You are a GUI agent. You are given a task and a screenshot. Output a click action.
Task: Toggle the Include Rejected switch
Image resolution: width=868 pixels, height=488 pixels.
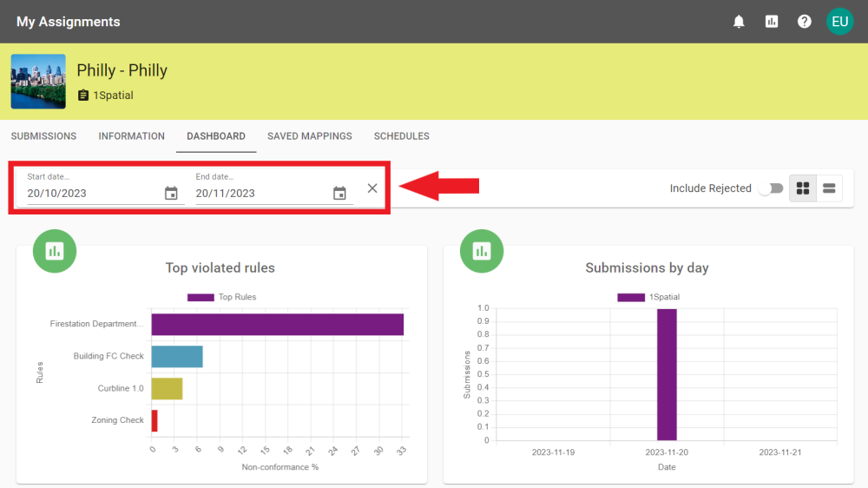coord(771,188)
